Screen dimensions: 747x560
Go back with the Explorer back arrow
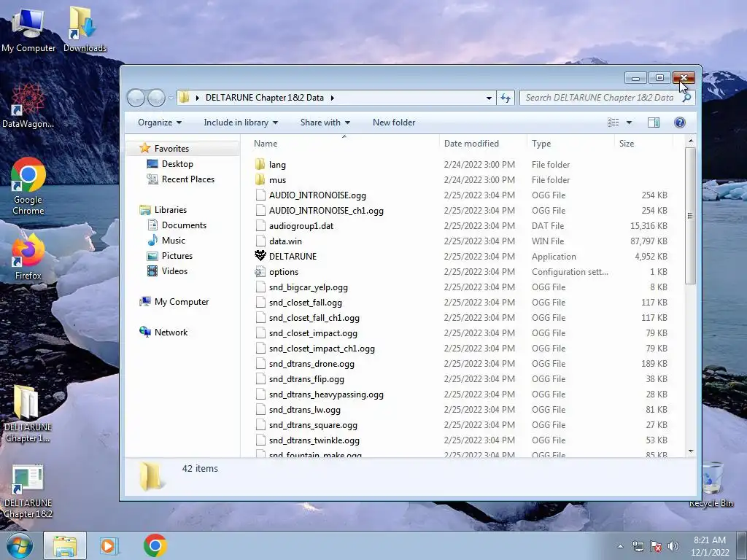[136, 98]
